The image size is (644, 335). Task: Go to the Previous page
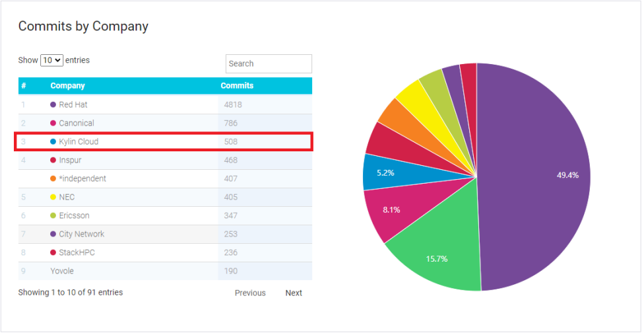point(250,293)
